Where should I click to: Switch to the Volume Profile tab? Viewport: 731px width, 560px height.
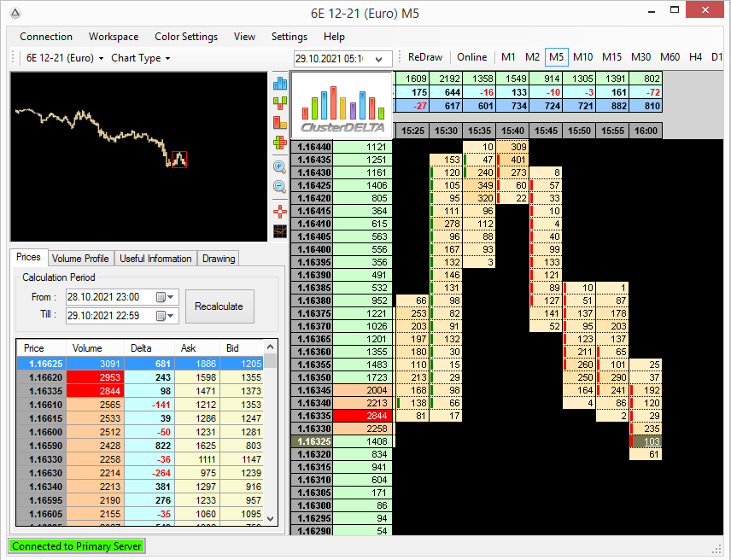(80, 258)
